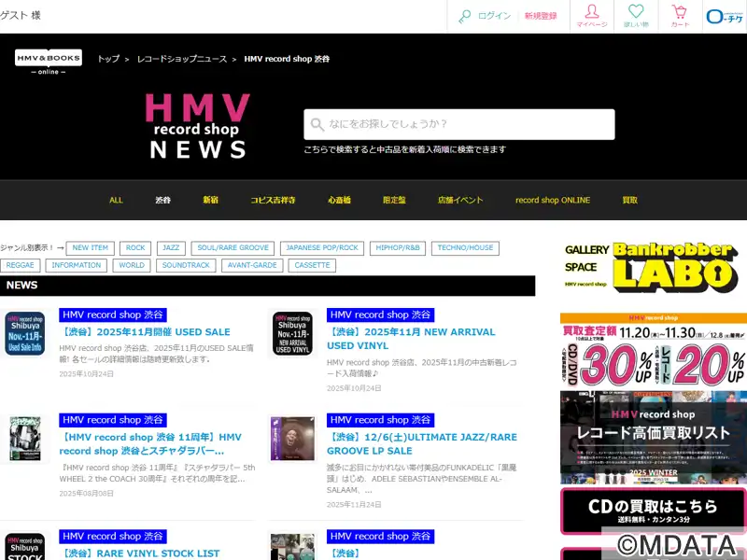Viewport: 747px width, 560px height.
Task: Open the Bankrobber LABO gallery banner
Action: click(653, 267)
